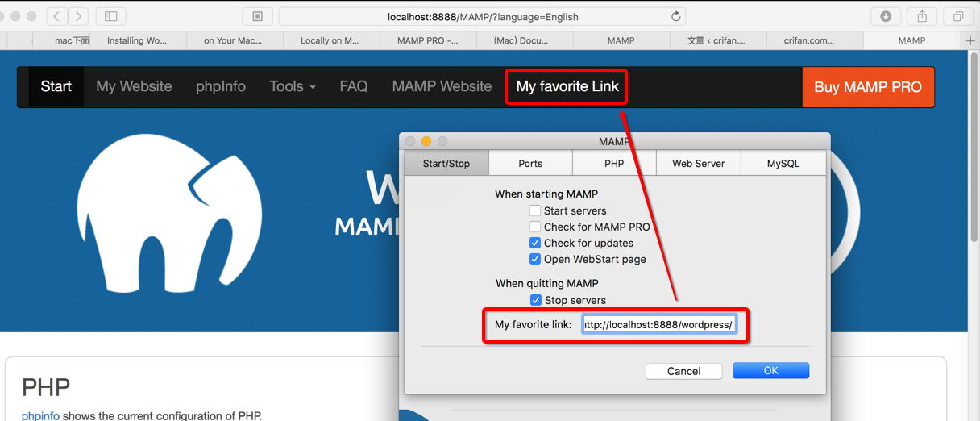The image size is (980, 421).
Task: Show all tabs icon in Safari
Action: 958,16
